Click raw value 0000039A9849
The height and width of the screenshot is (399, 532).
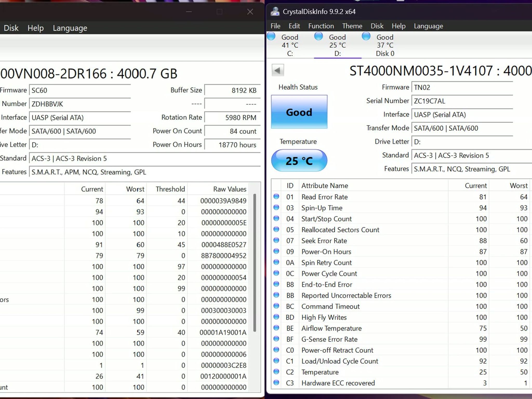coord(223,201)
